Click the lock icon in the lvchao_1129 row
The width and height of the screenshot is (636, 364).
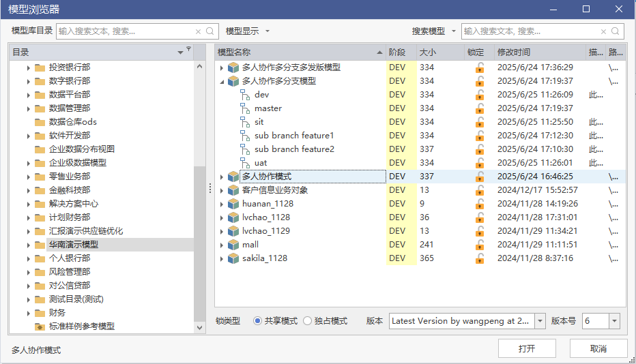480,231
